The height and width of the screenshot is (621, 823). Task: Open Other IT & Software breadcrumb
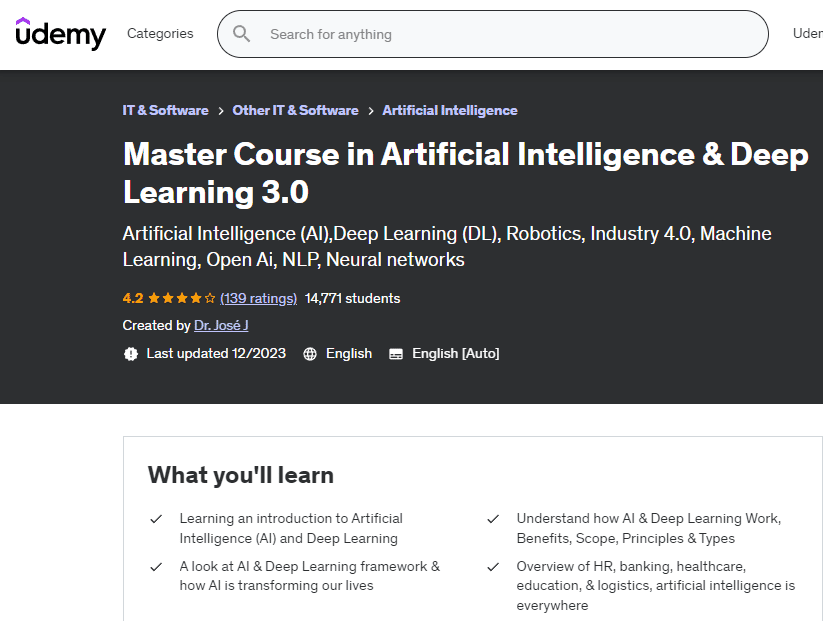[295, 111]
